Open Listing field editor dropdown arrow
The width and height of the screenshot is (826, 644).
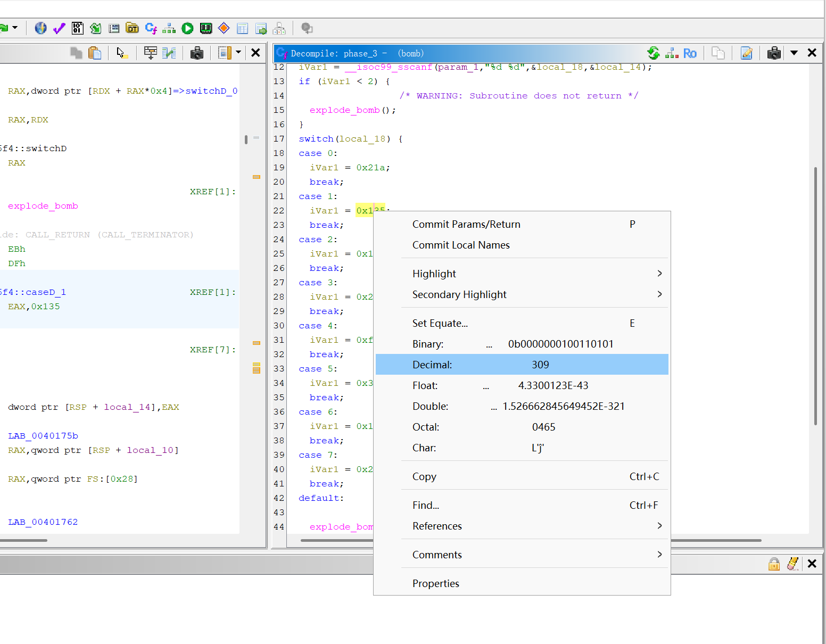tap(238, 52)
